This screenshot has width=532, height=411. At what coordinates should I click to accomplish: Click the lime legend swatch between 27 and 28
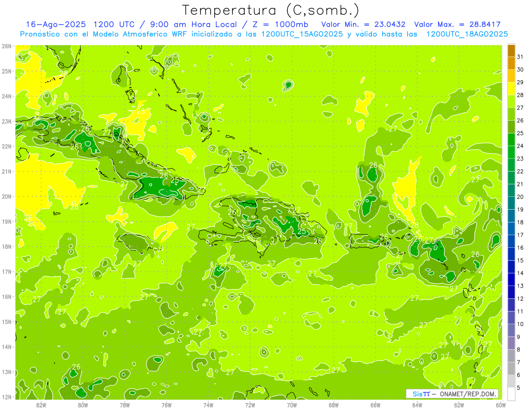(x=511, y=102)
